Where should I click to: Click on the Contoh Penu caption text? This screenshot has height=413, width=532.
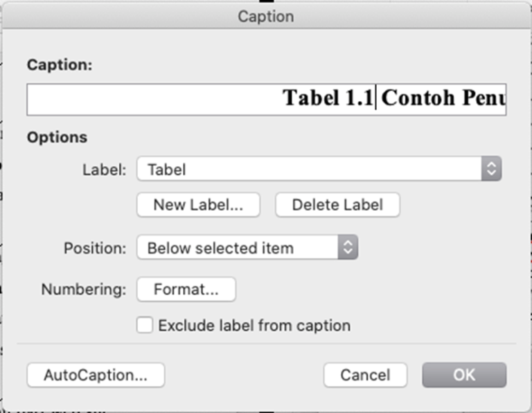click(x=443, y=98)
